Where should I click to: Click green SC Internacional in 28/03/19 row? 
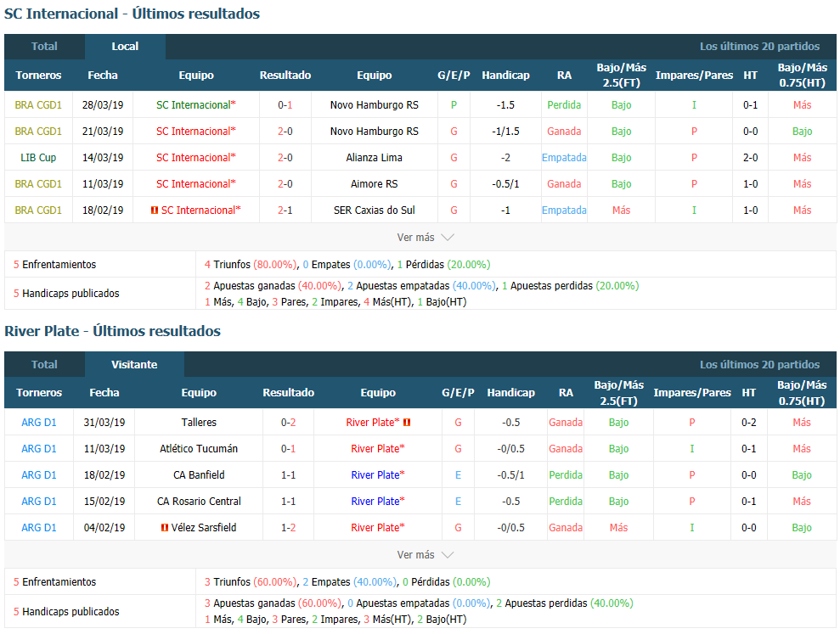[x=195, y=105]
